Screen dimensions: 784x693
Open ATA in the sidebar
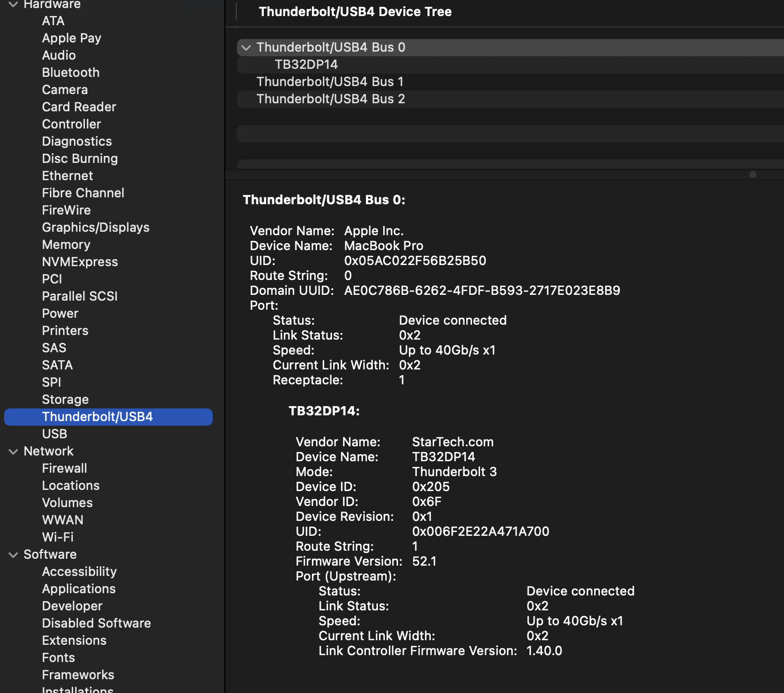pyautogui.click(x=53, y=21)
